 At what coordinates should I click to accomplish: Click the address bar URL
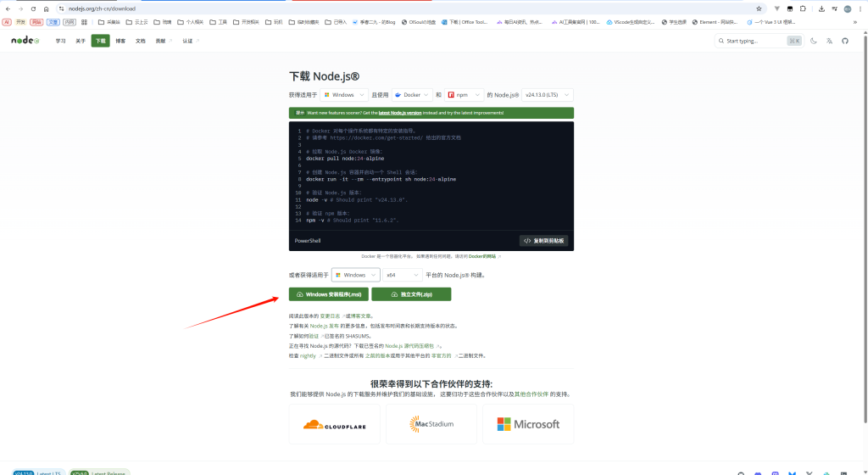[102, 8]
